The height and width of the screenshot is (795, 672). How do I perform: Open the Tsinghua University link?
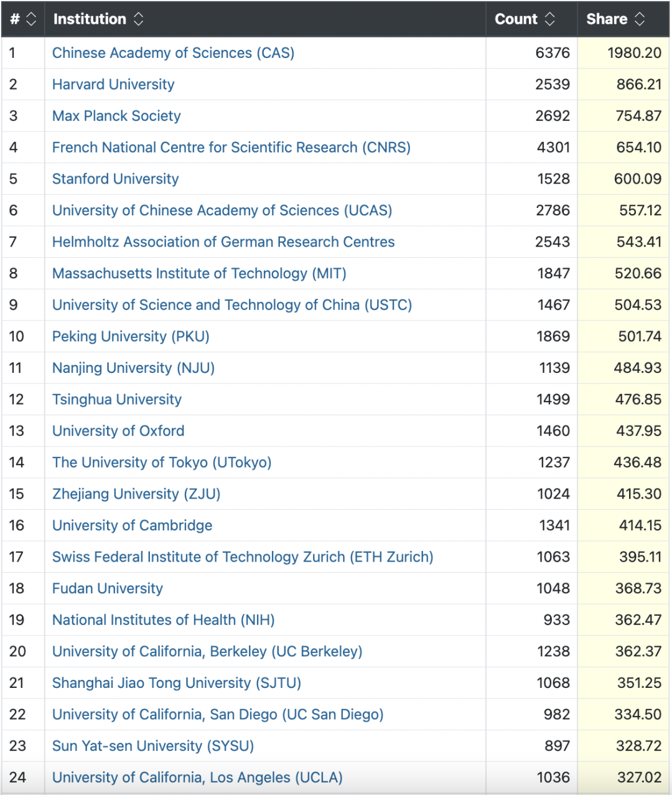coord(117,399)
